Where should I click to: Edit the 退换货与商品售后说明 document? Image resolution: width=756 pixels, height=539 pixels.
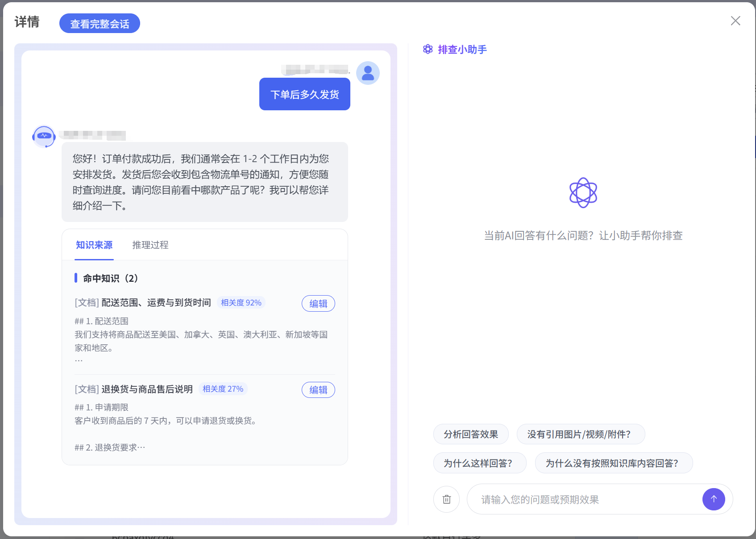[x=318, y=390]
